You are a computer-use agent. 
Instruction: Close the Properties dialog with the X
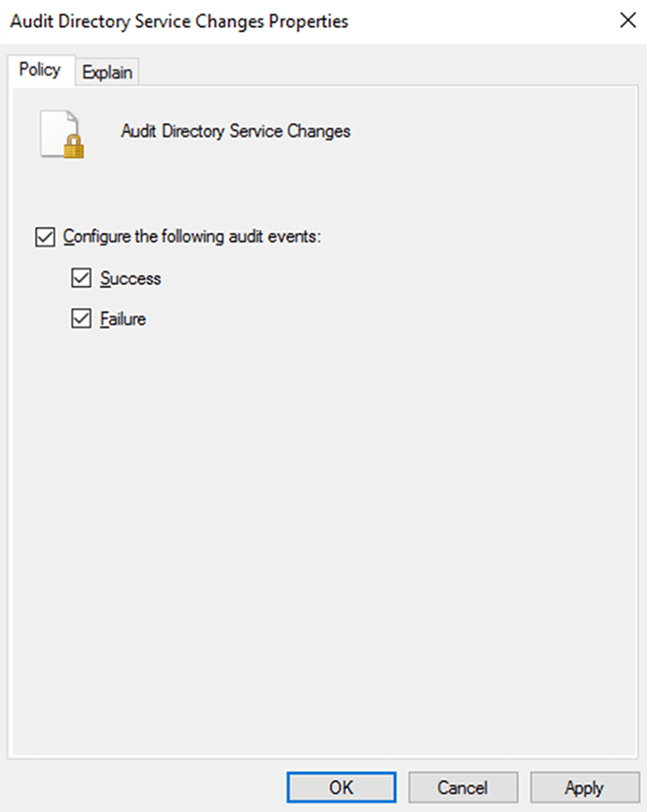[x=628, y=21]
